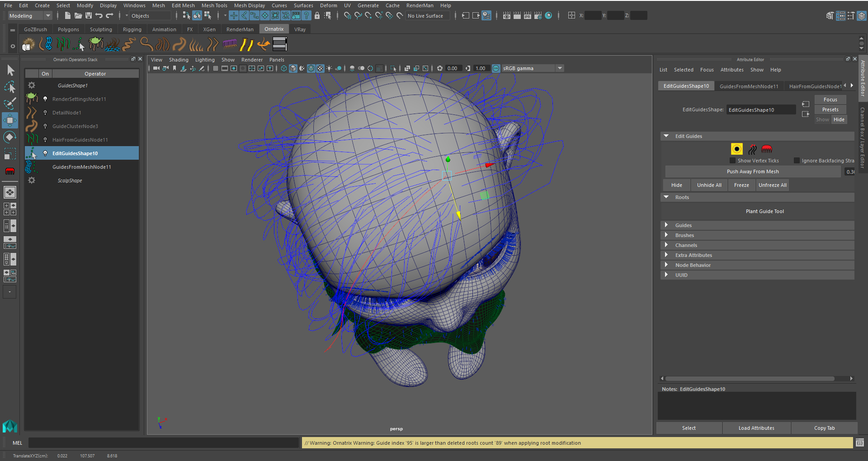Open the Mesh Tools menu

coord(214,5)
